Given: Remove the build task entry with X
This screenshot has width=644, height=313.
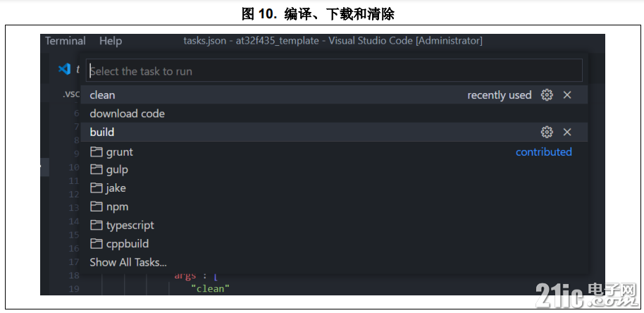Looking at the screenshot, I should [567, 133].
